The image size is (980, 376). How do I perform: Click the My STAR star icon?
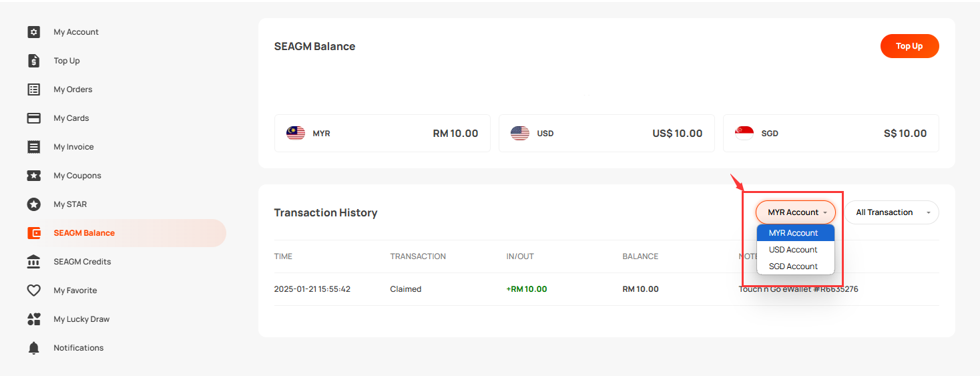pos(33,204)
